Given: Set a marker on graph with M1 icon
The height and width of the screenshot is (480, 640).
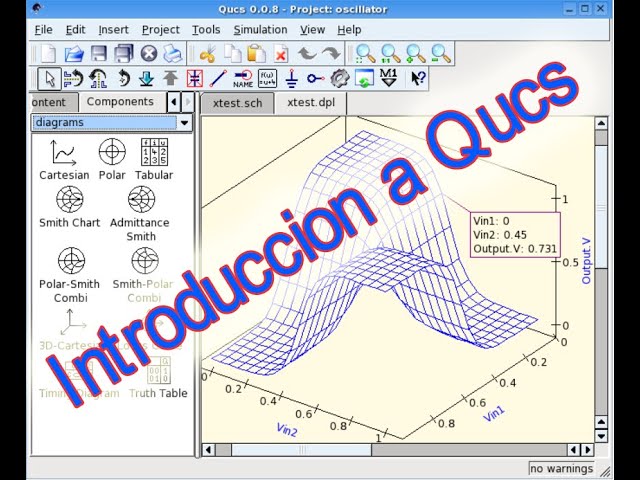Looking at the screenshot, I should pos(388,78).
